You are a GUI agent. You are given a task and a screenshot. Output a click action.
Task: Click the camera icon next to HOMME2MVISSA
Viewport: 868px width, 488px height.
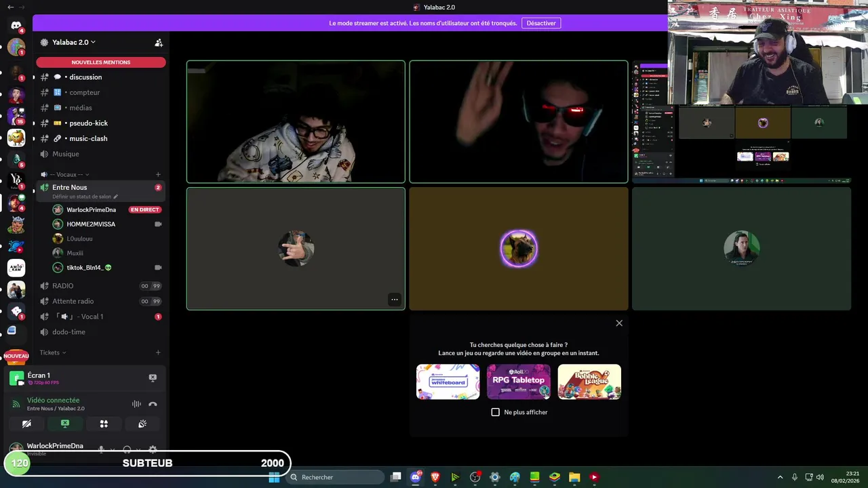click(x=158, y=224)
